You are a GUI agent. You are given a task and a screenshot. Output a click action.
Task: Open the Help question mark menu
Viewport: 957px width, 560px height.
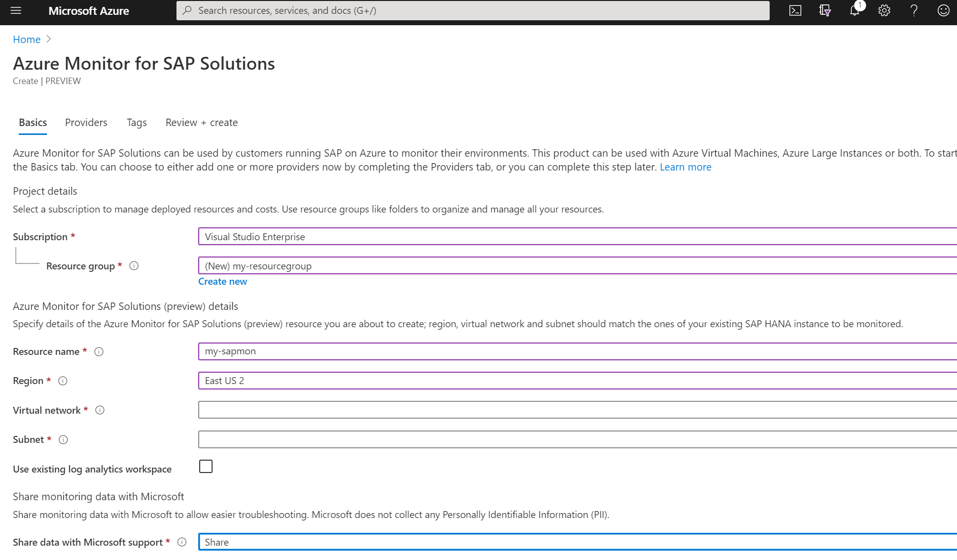tap(914, 10)
